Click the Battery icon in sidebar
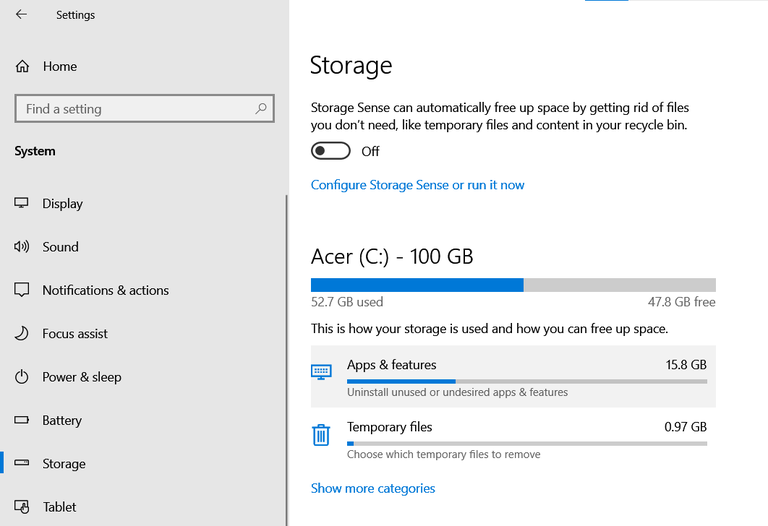The width and height of the screenshot is (768, 526). (22, 421)
